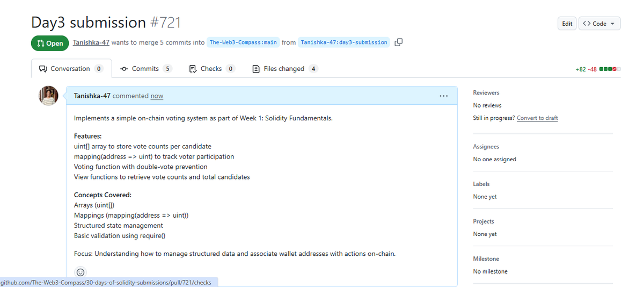
Task: Click the -48 deletions count
Action: (592, 69)
